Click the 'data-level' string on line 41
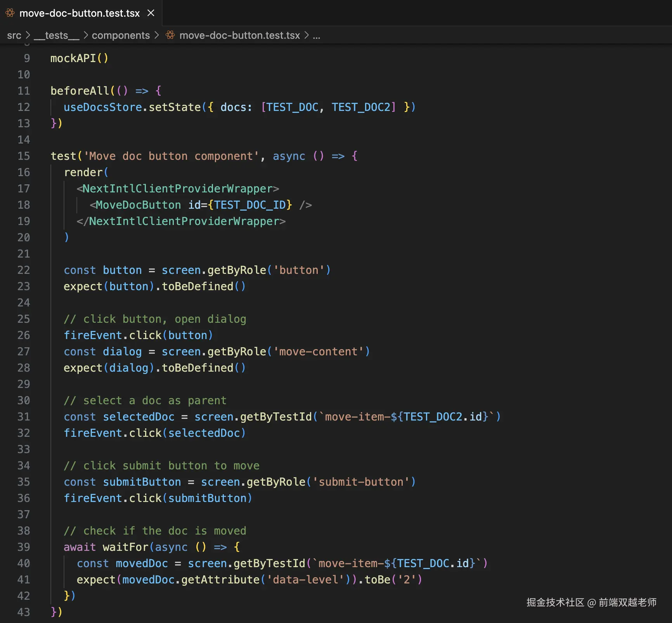Screen dimensions: 672x623 (305, 580)
